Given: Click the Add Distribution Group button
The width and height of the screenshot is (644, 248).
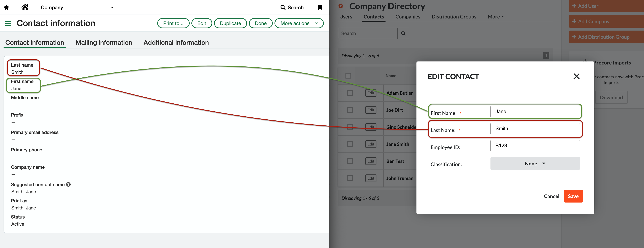Looking at the screenshot, I should point(606,37).
